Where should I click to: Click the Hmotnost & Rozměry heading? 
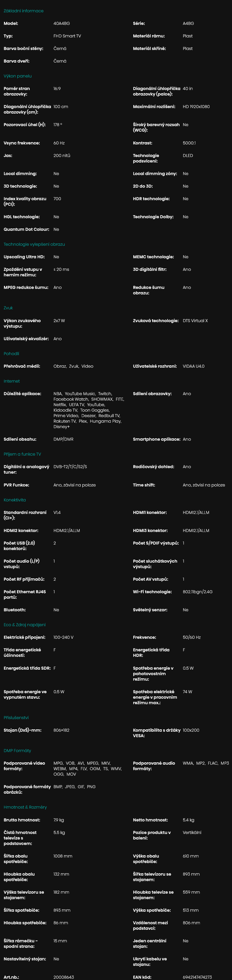tap(25, 807)
